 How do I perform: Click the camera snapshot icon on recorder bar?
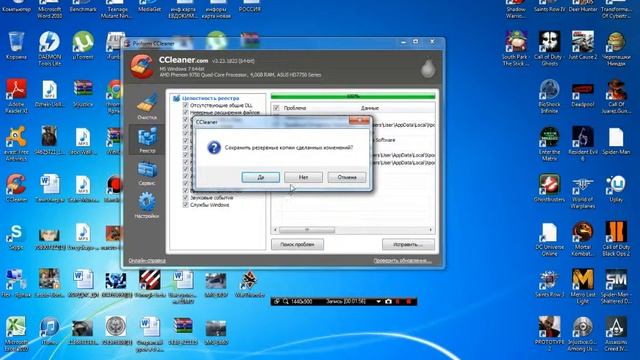coord(388,302)
